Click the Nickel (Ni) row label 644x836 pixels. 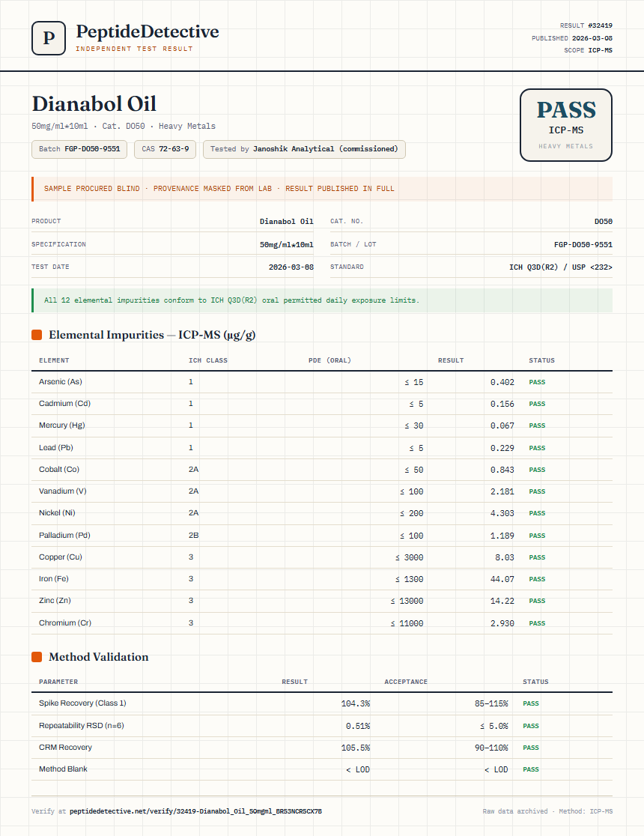tap(57, 513)
